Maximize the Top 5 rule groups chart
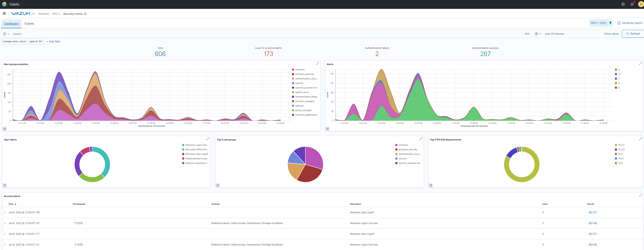644x250 pixels. pyautogui.click(x=421, y=139)
